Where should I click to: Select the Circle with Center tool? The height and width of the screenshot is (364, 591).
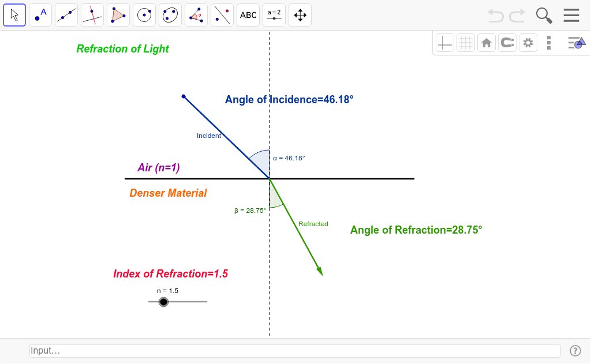(x=144, y=15)
